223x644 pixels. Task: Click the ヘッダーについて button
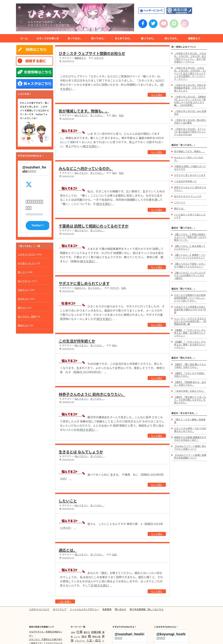[x=151, y=10]
